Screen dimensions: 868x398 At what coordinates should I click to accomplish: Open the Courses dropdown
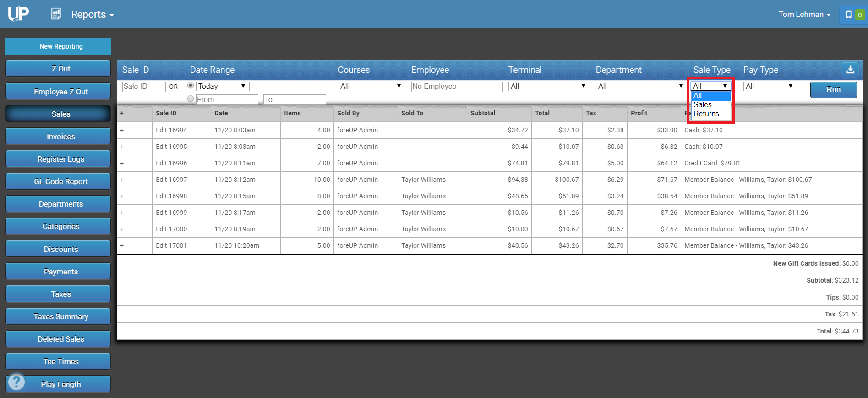click(371, 86)
